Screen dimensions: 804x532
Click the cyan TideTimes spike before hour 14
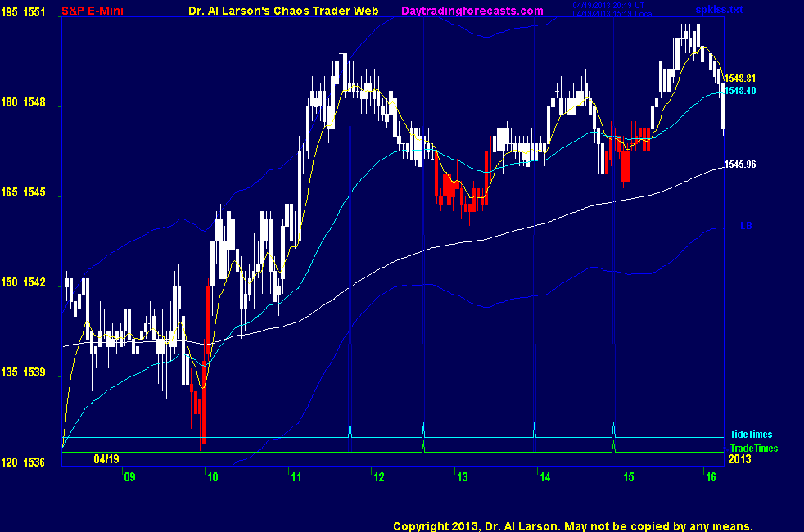[x=535, y=430]
